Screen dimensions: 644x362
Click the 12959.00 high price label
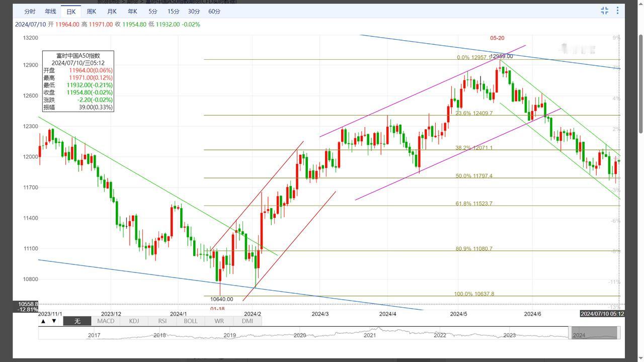501,56
